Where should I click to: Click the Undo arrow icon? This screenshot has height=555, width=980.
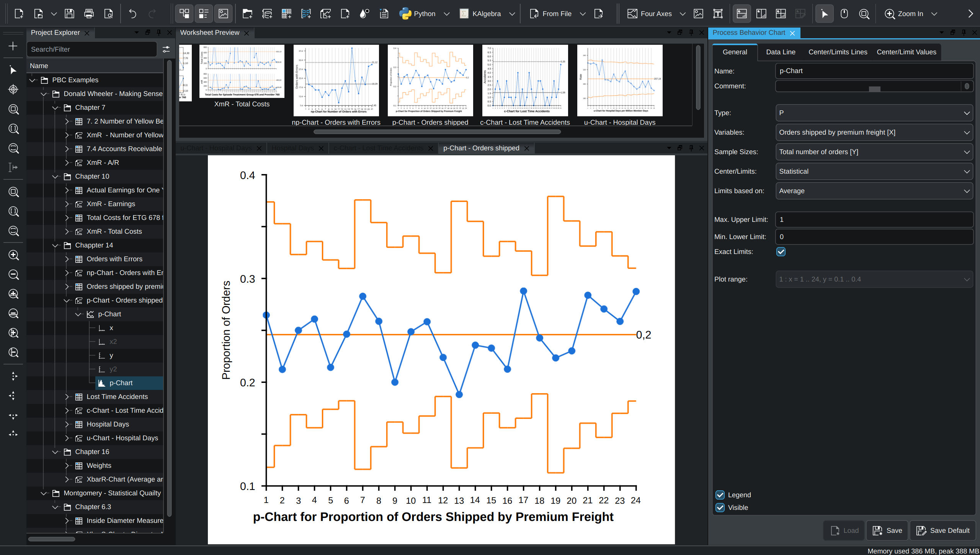coord(132,14)
